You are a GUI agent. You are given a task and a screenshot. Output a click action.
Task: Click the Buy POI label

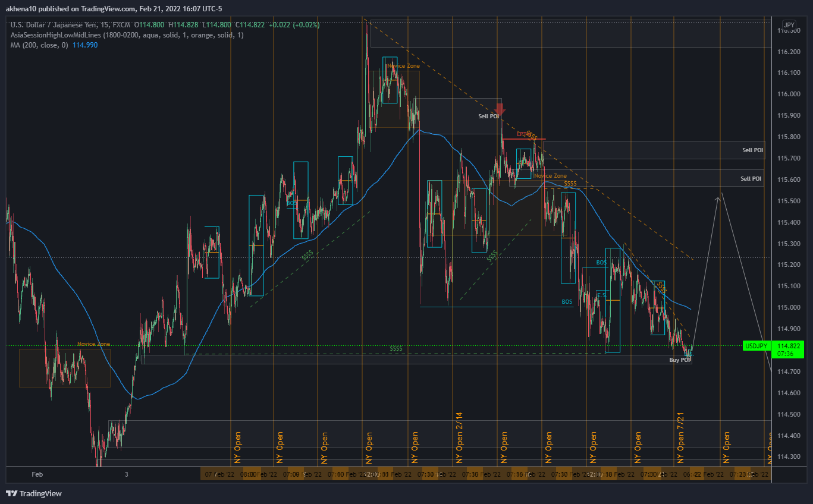[680, 360]
